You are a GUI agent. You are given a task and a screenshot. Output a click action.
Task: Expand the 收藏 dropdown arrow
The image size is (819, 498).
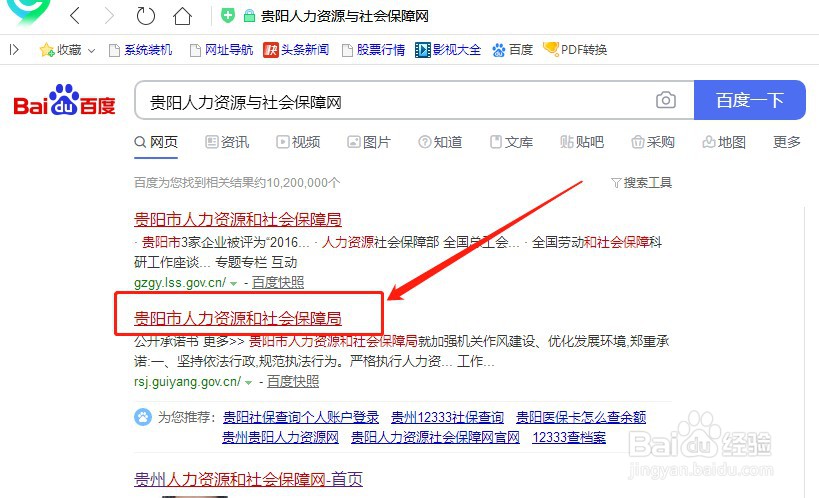(91, 51)
